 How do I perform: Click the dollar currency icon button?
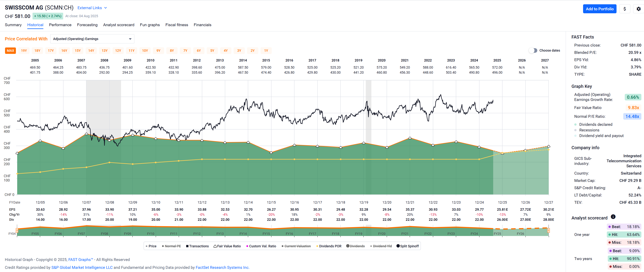pos(625,9)
